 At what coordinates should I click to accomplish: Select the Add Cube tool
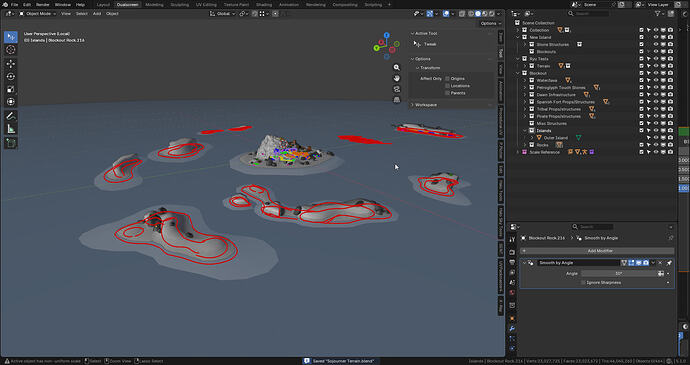click(x=11, y=143)
